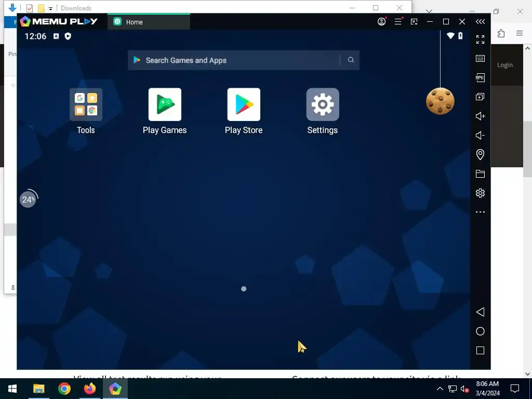
Task: Open the Windows Start menu
Action: (12, 389)
